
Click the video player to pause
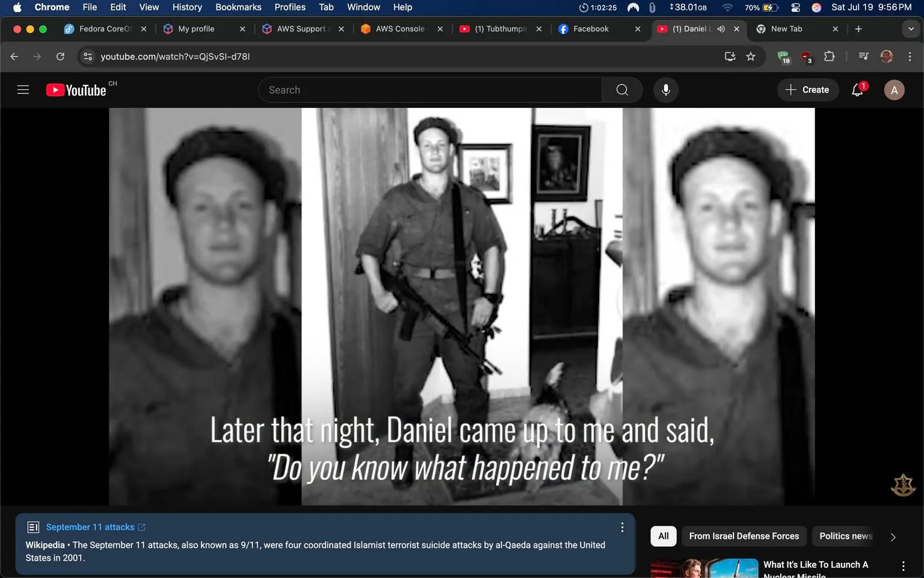[462, 306]
